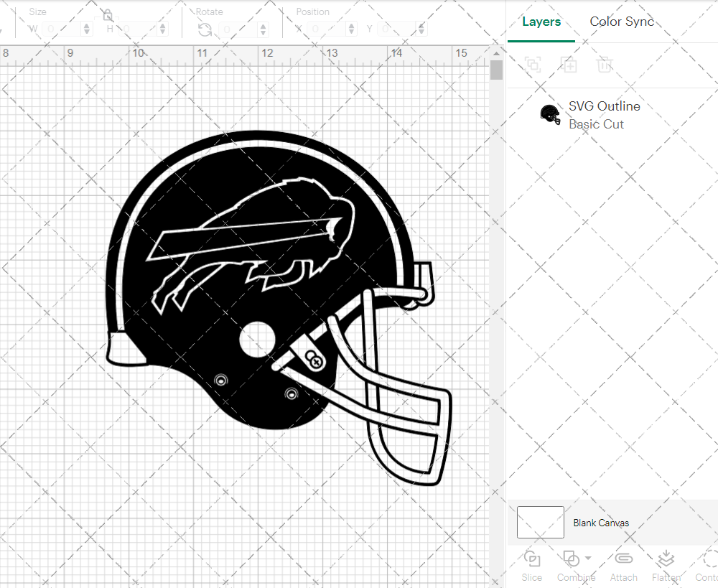Click the Rotate stepper arrows
The image size is (718, 588).
tap(263, 29)
